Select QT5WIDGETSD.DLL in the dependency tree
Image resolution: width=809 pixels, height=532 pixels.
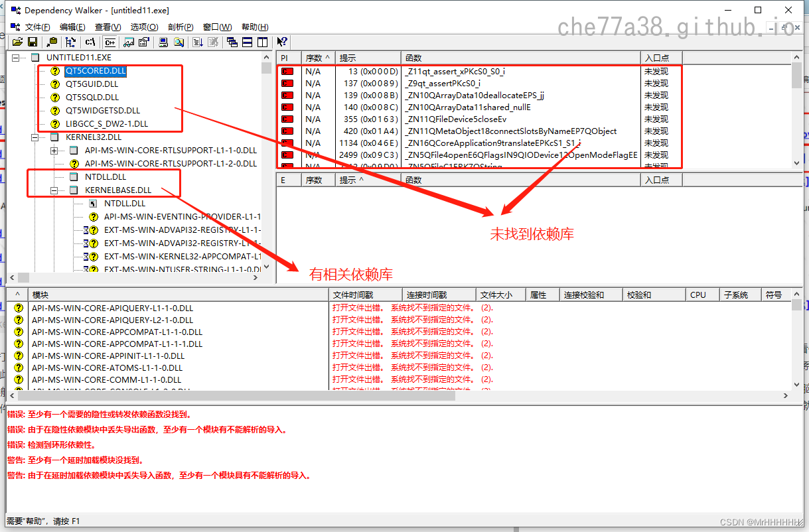click(x=103, y=111)
